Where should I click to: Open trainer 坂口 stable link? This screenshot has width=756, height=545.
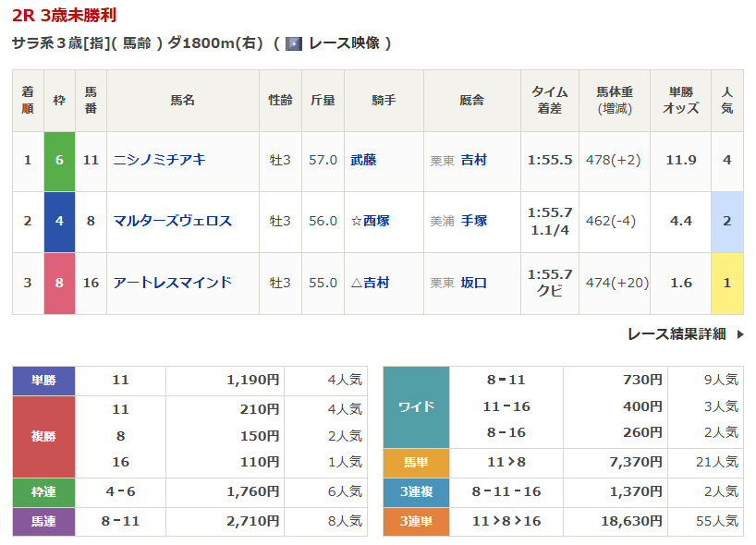pos(474,283)
